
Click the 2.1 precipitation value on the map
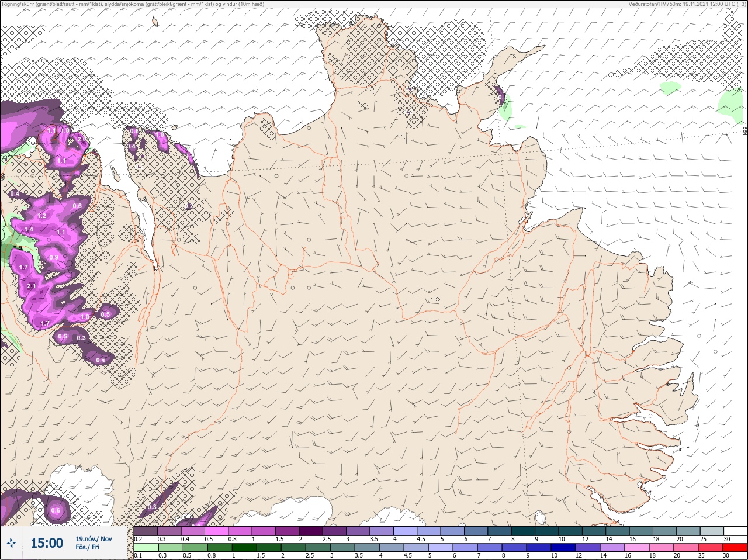tap(32, 286)
